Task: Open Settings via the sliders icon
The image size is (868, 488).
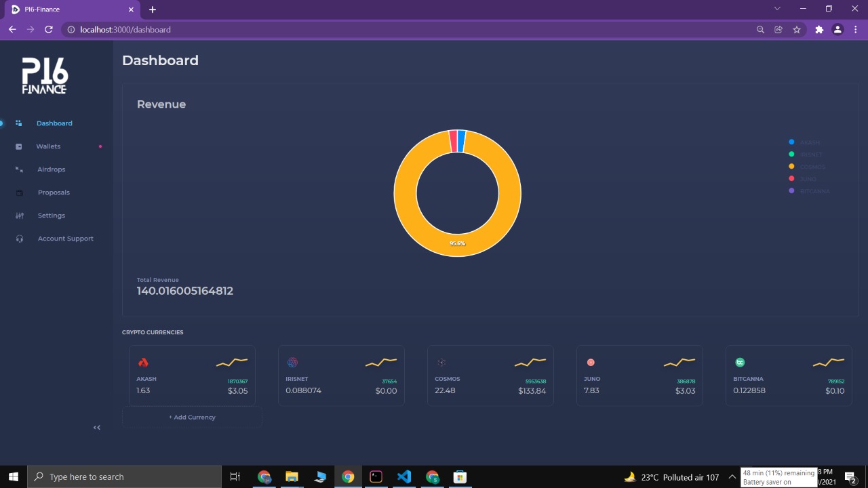Action: click(20, 216)
